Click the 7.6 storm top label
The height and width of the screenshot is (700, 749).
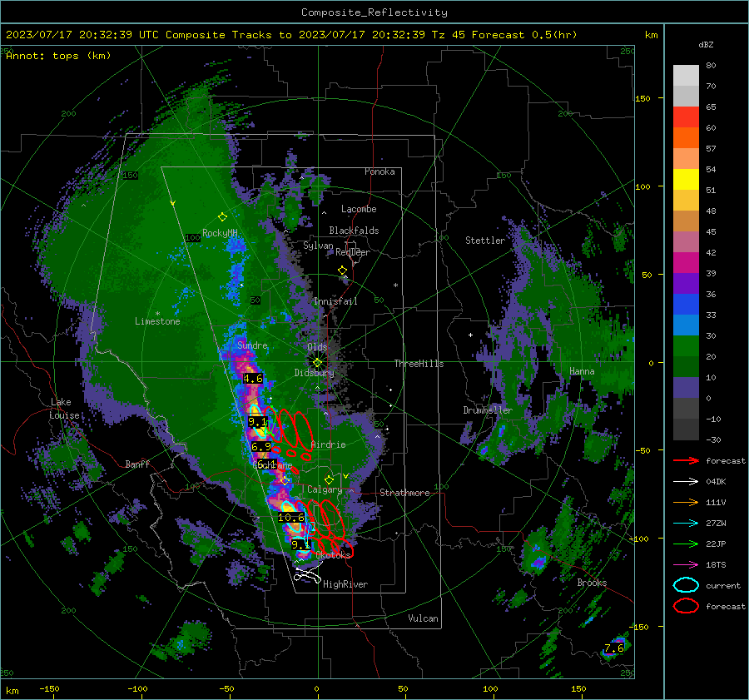point(614,648)
